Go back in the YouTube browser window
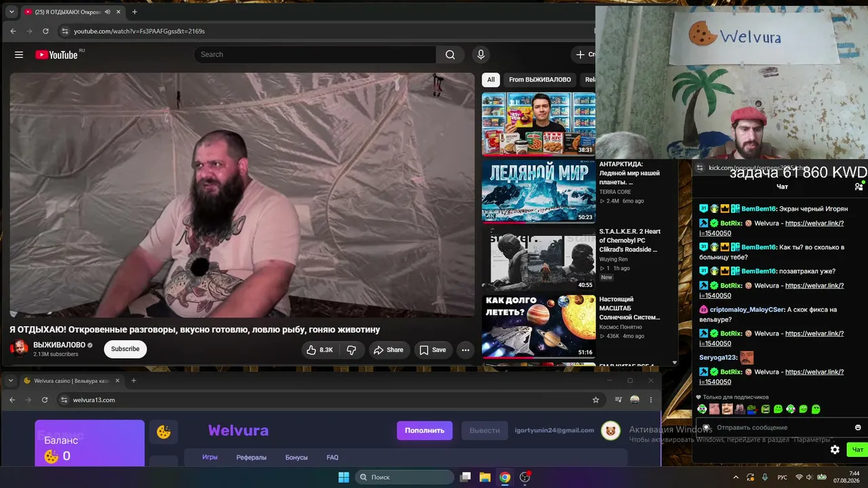Viewport: 868px width, 488px height. coord(13,31)
